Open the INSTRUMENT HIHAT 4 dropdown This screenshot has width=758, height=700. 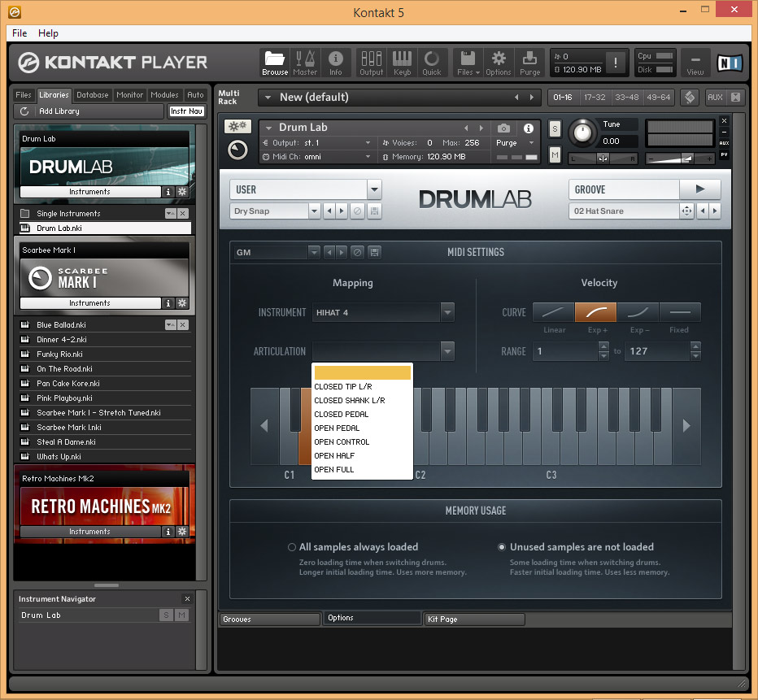point(447,312)
